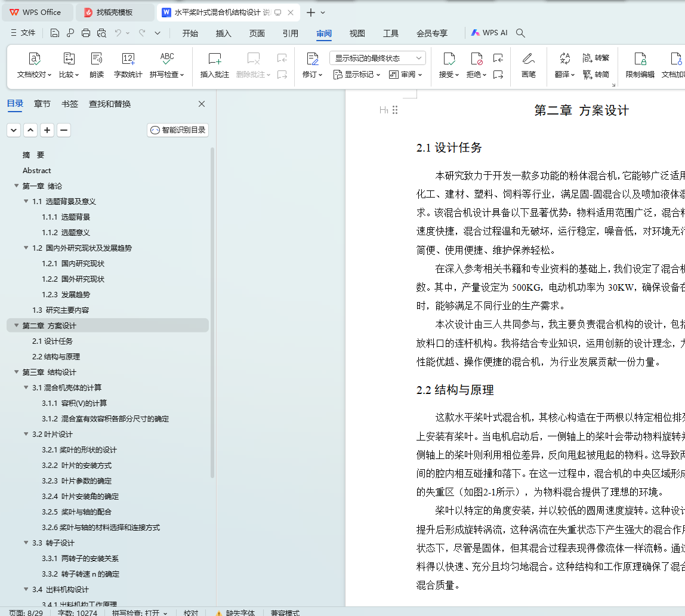Image resolution: width=685 pixels, height=616 pixels.
Task: Open the 文档校对 proofreading tool
Action: pyautogui.click(x=34, y=65)
